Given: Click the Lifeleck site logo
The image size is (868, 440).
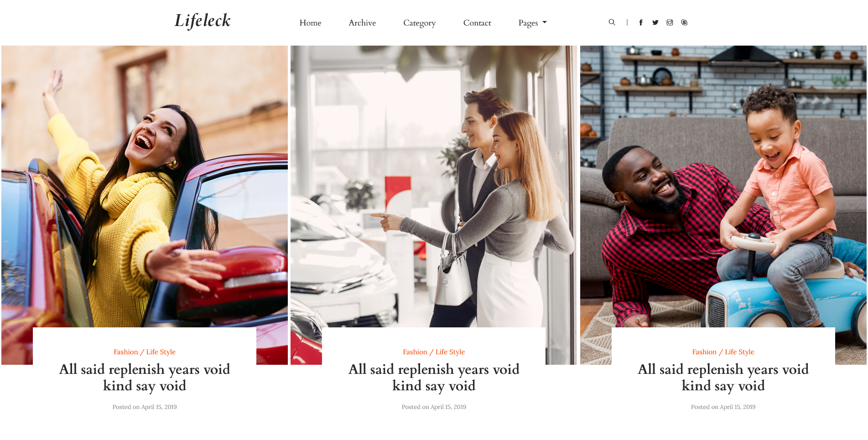Looking at the screenshot, I should pos(203,21).
